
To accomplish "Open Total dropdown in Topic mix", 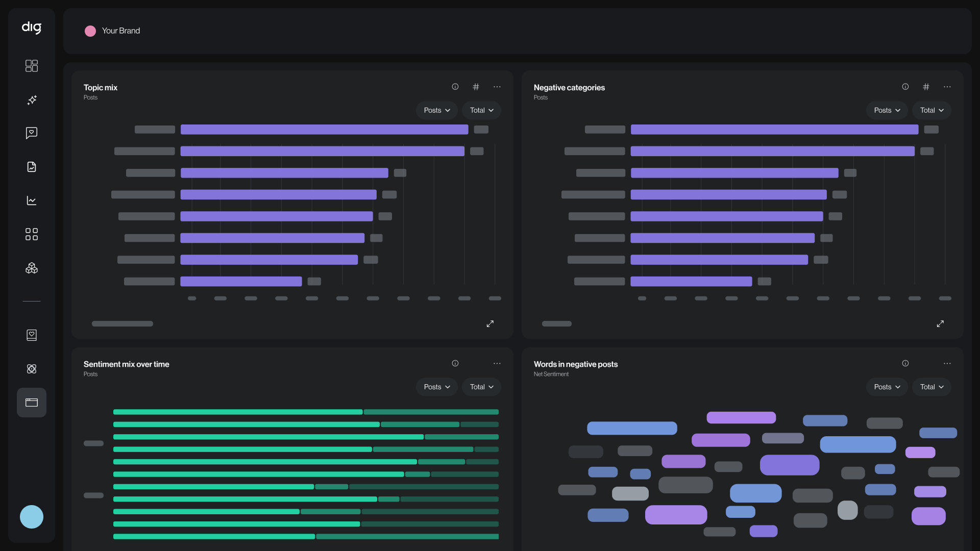I will point(481,110).
